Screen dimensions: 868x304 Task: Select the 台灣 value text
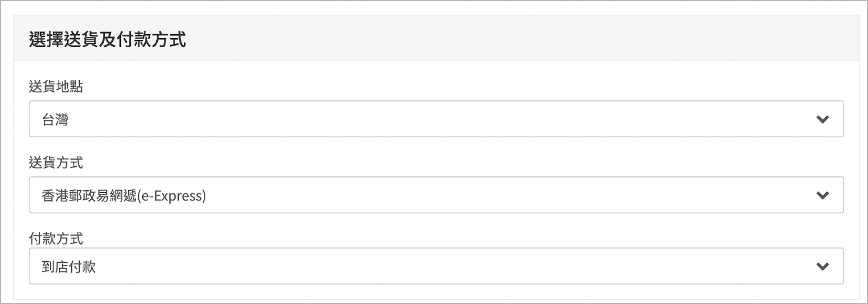point(55,120)
